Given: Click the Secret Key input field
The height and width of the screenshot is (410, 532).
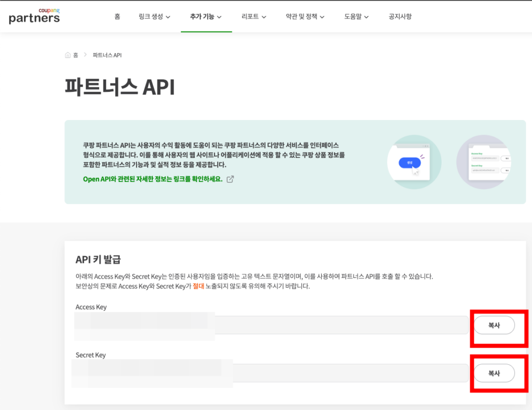Looking at the screenshot, I should (272, 373).
